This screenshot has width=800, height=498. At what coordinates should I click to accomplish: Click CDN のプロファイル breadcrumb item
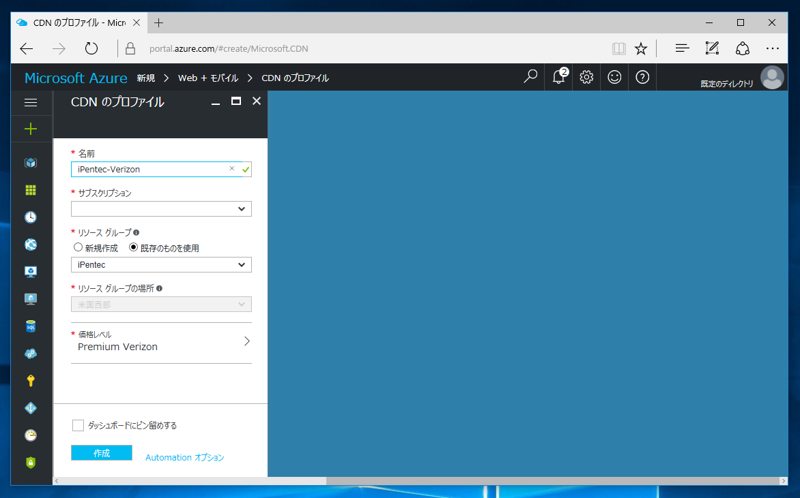pyautogui.click(x=295, y=78)
